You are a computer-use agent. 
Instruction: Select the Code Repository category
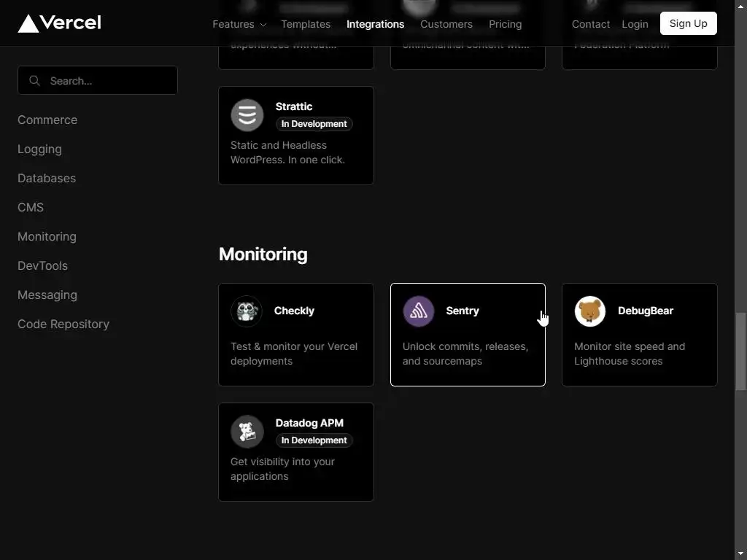pos(63,324)
